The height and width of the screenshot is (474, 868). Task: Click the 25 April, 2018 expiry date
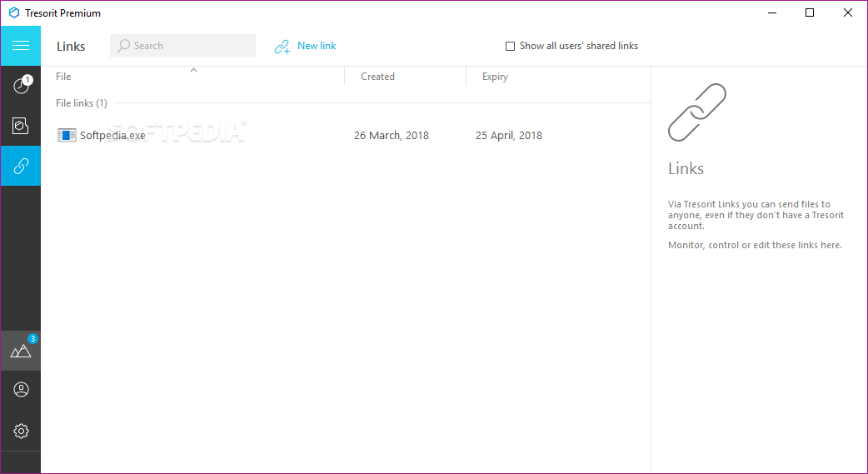pos(509,135)
